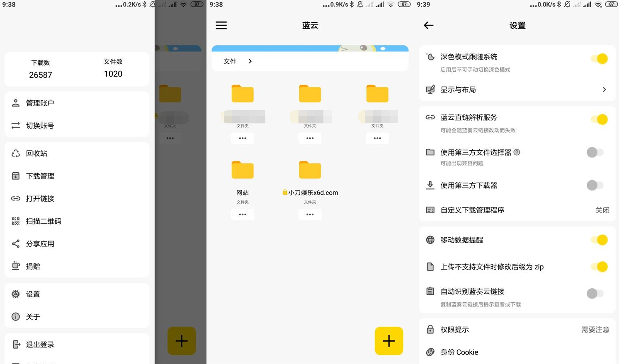Open the first blurred-name folder icon
The image size is (619, 364).
(243, 94)
